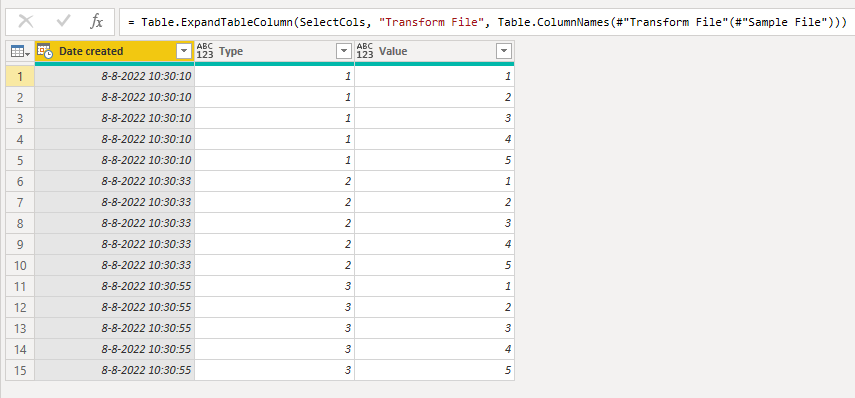This screenshot has height=398, width=855.
Task: Select row number 1
Action: [x=20, y=76]
